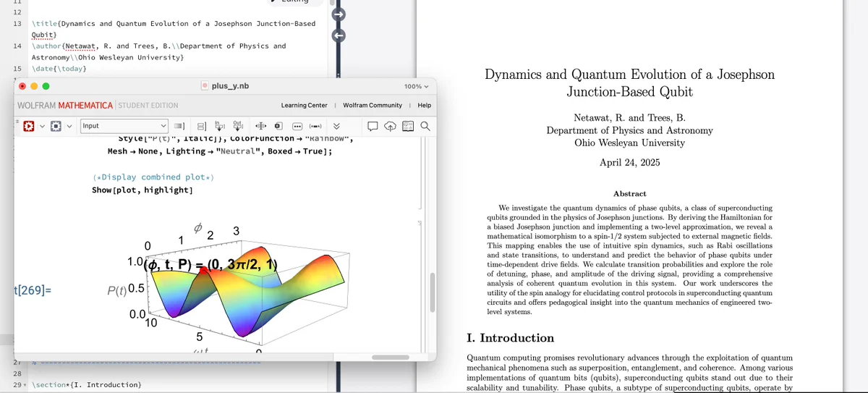Click line number 13 in editor gutter

[17, 23]
